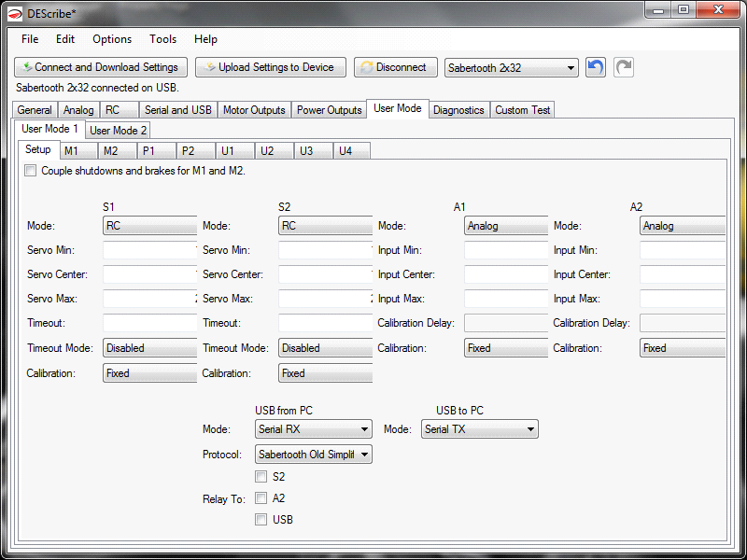
Task: Enable Relay To S2 checkbox
Action: point(261,476)
